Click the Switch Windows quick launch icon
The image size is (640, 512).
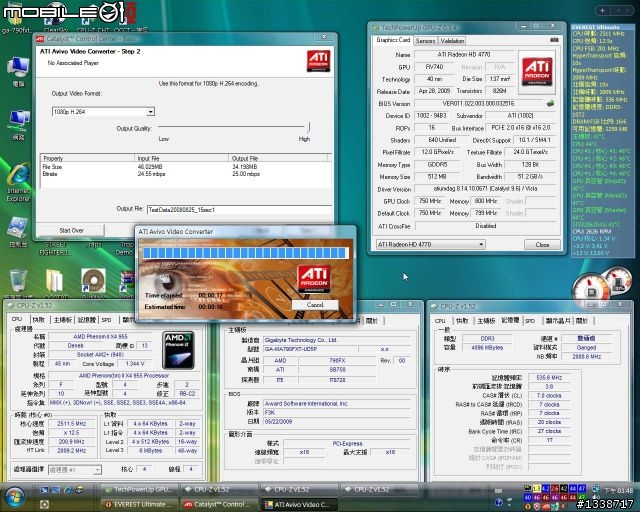click(x=56, y=489)
